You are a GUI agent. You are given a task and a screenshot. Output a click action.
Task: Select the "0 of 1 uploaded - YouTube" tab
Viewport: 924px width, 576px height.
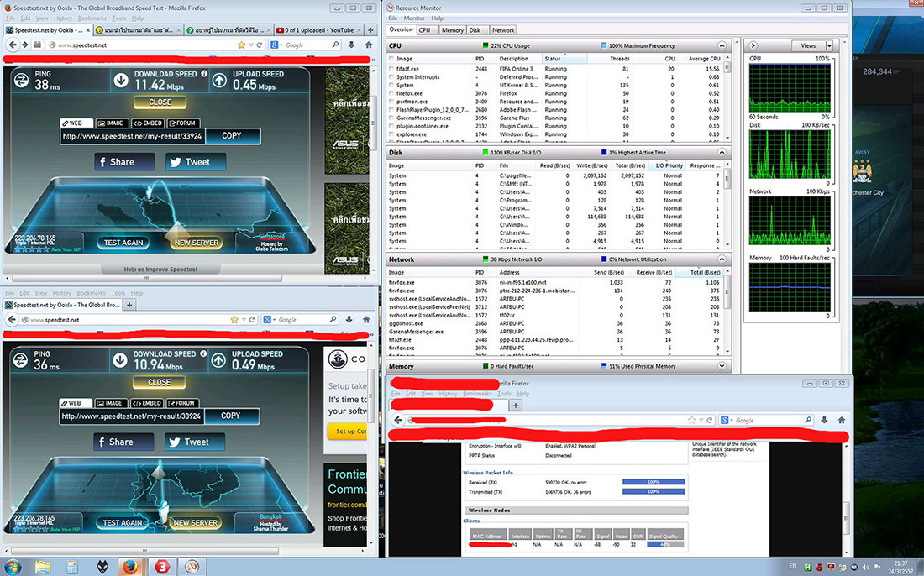319,30
